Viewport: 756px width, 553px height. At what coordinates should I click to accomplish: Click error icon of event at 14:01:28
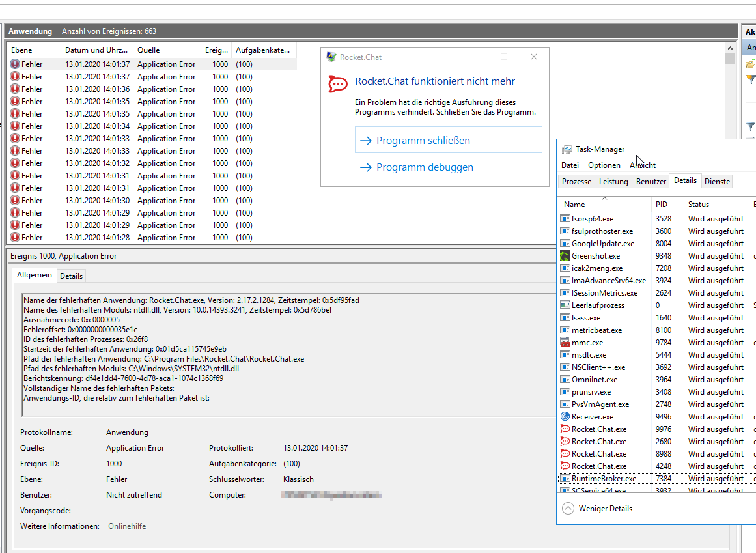[15, 237]
